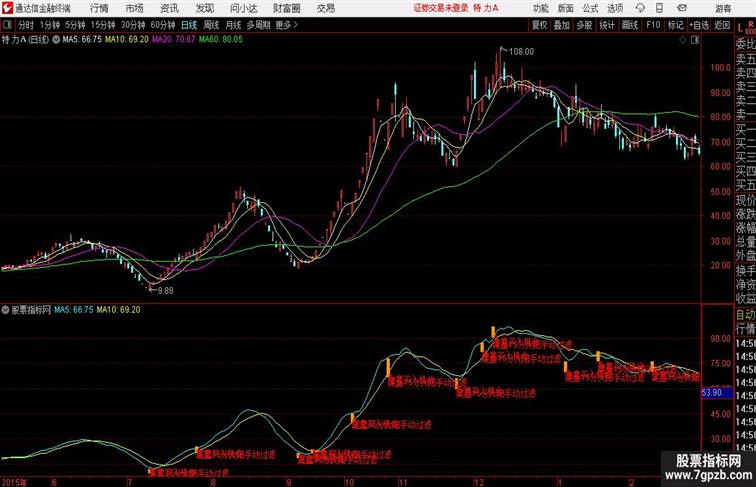Select the 多周期 multi-period tab
Image resolution: width=756 pixels, height=487 pixels.
(x=258, y=25)
